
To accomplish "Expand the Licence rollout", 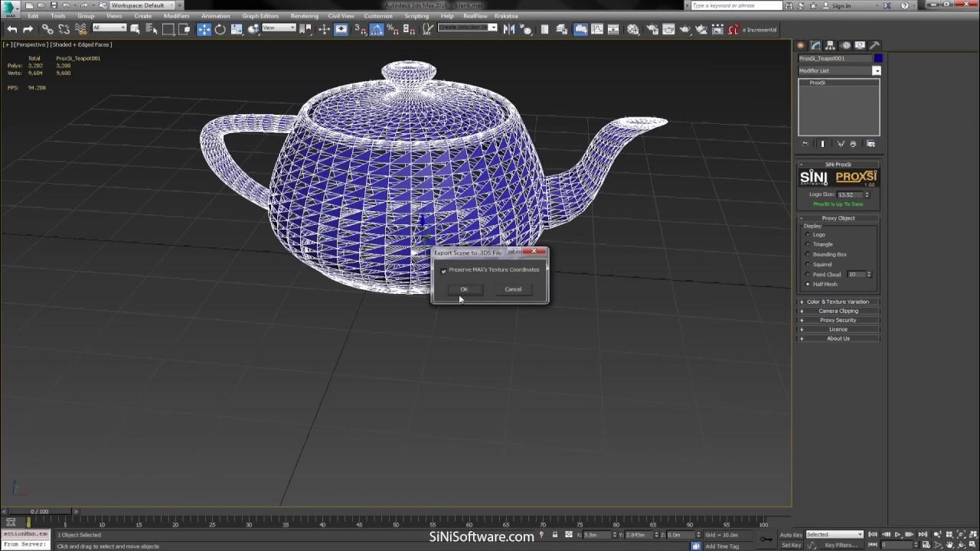I will coord(838,329).
